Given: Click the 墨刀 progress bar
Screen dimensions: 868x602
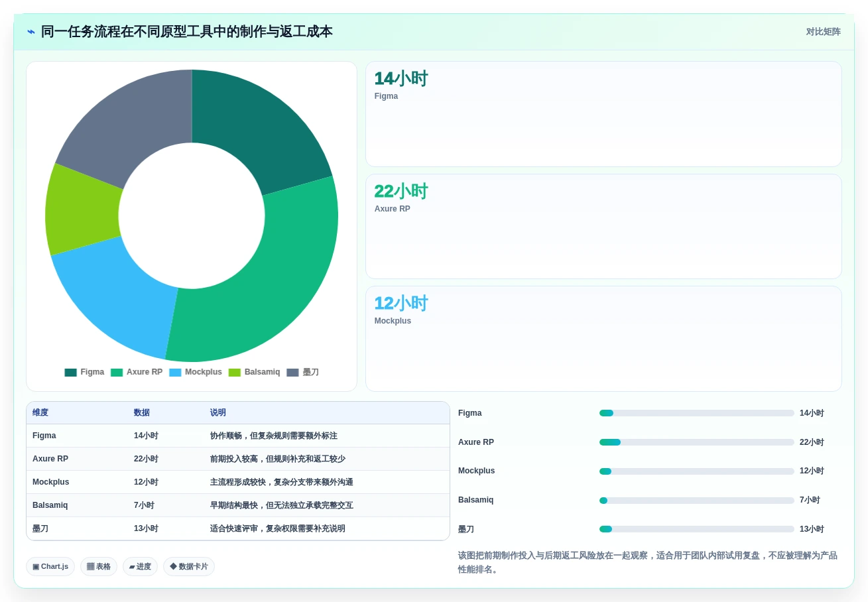Looking at the screenshot, I should pyautogui.click(x=696, y=529).
